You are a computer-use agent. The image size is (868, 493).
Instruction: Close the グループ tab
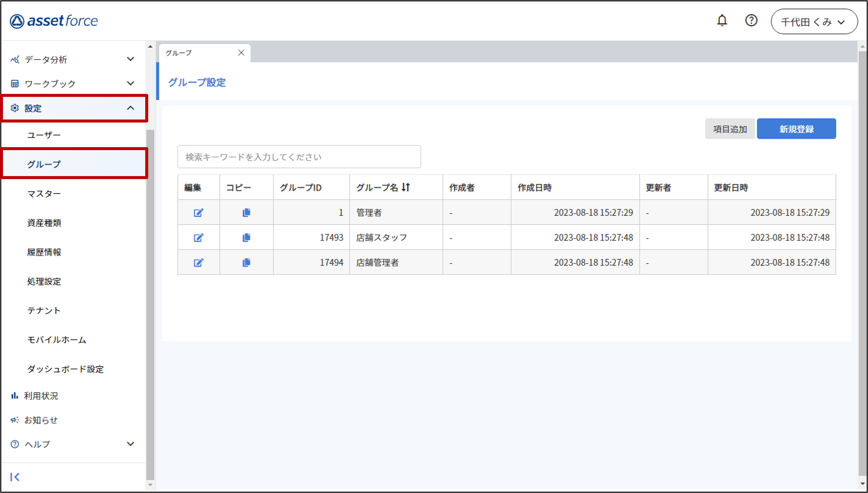[x=241, y=53]
